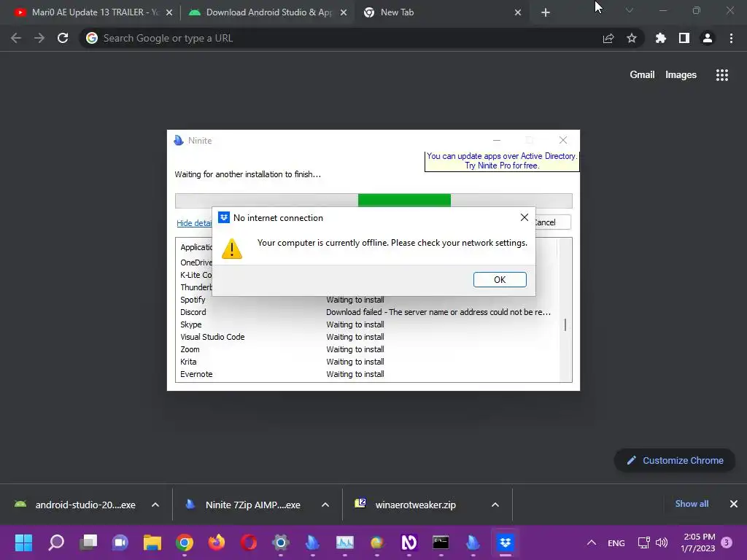Open the Chrome tab search dropdown

(x=630, y=10)
